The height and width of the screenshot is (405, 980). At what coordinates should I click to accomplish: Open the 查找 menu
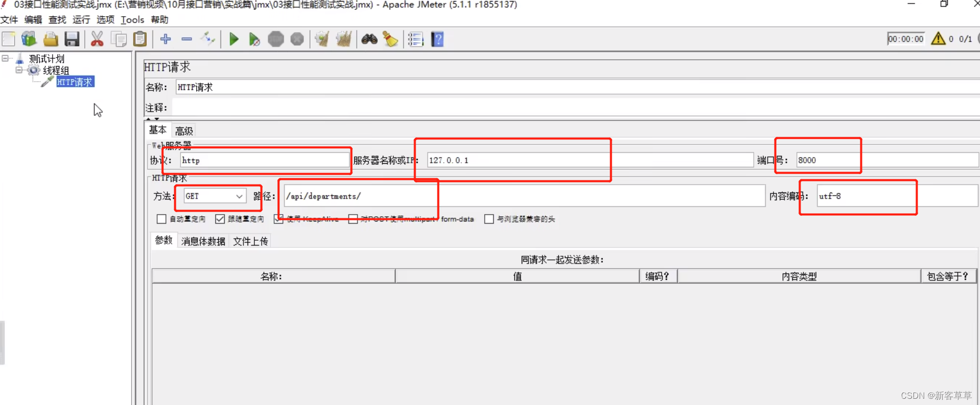pyautogui.click(x=57, y=20)
